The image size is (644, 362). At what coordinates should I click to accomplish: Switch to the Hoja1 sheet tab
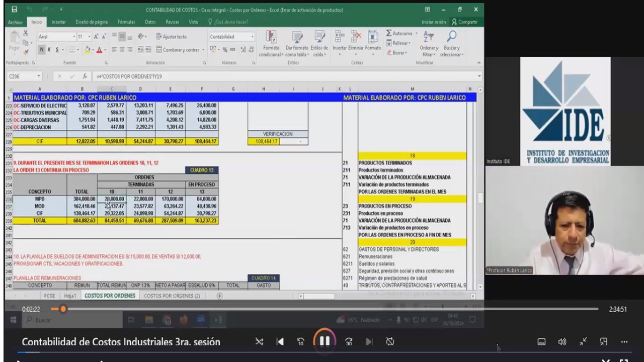click(x=70, y=296)
